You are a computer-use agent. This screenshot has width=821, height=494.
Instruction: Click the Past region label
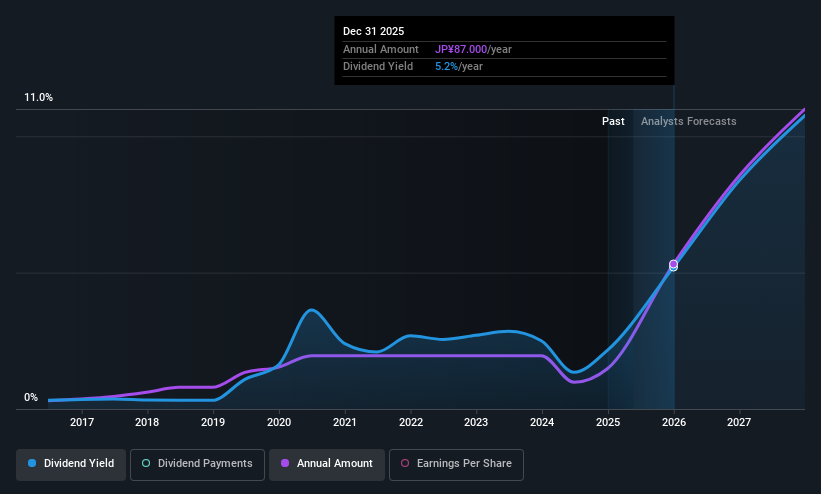coord(613,121)
